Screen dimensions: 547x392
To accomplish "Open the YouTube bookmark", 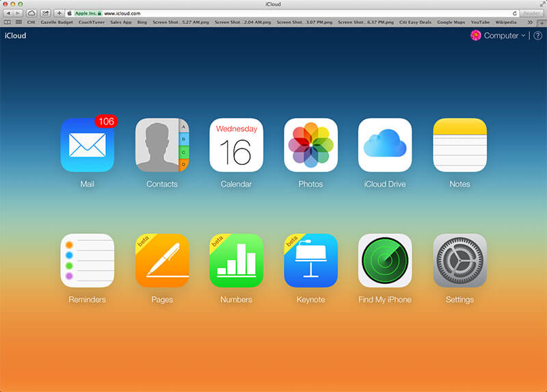I will tap(480, 22).
